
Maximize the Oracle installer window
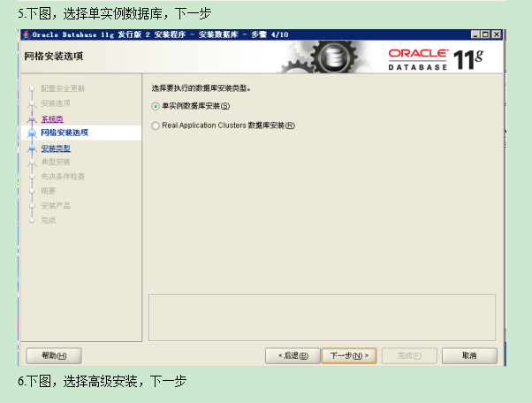[x=485, y=34]
